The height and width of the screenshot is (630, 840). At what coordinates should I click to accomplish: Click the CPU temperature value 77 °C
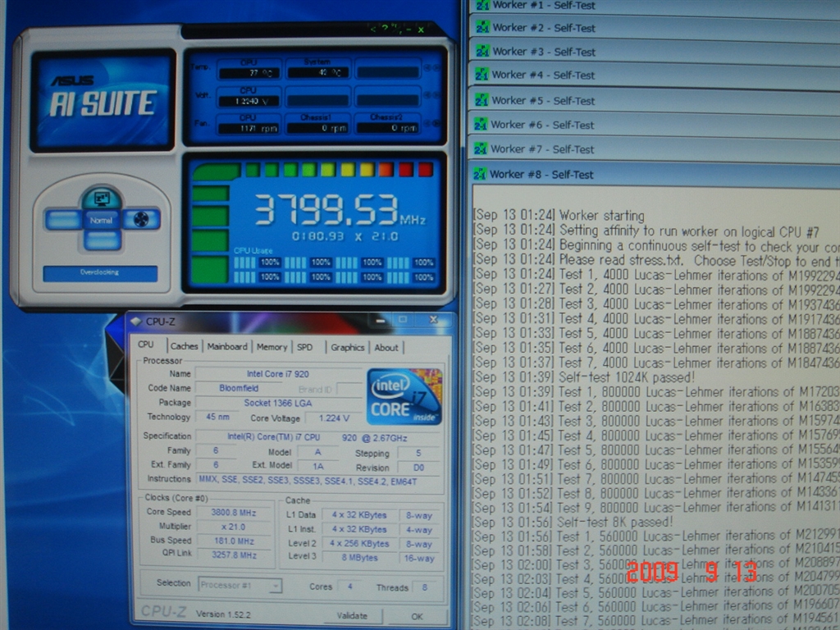[x=249, y=73]
